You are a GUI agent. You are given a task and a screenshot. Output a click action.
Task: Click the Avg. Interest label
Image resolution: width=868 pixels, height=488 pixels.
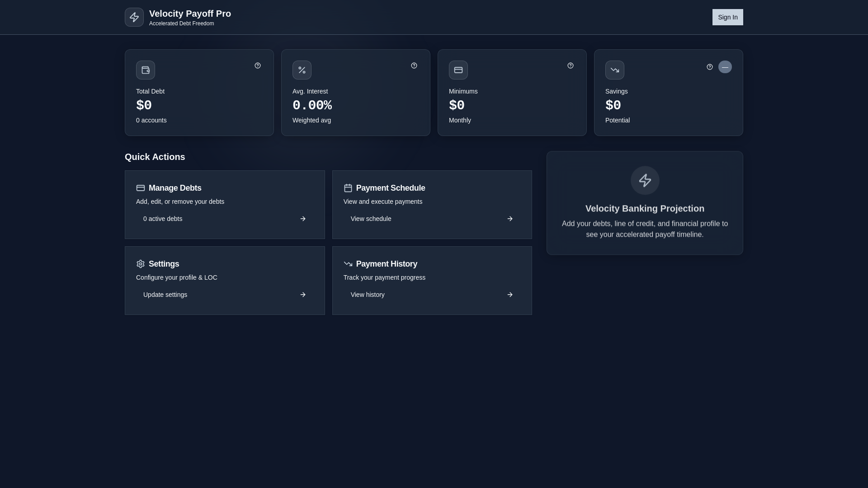pos(310,91)
